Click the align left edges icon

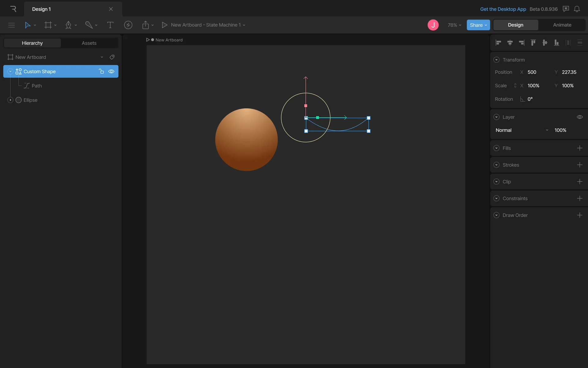coord(498,43)
